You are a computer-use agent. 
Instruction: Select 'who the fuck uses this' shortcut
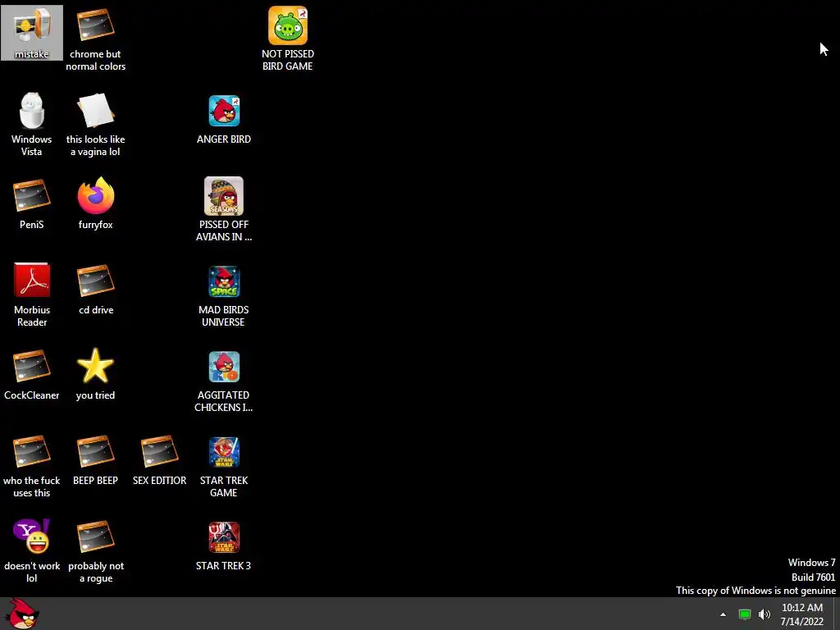[32, 466]
